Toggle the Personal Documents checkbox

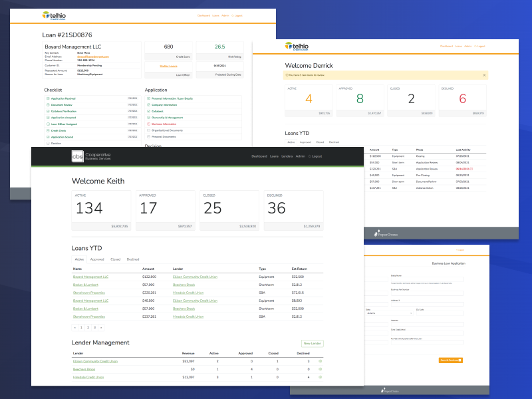[148, 137]
